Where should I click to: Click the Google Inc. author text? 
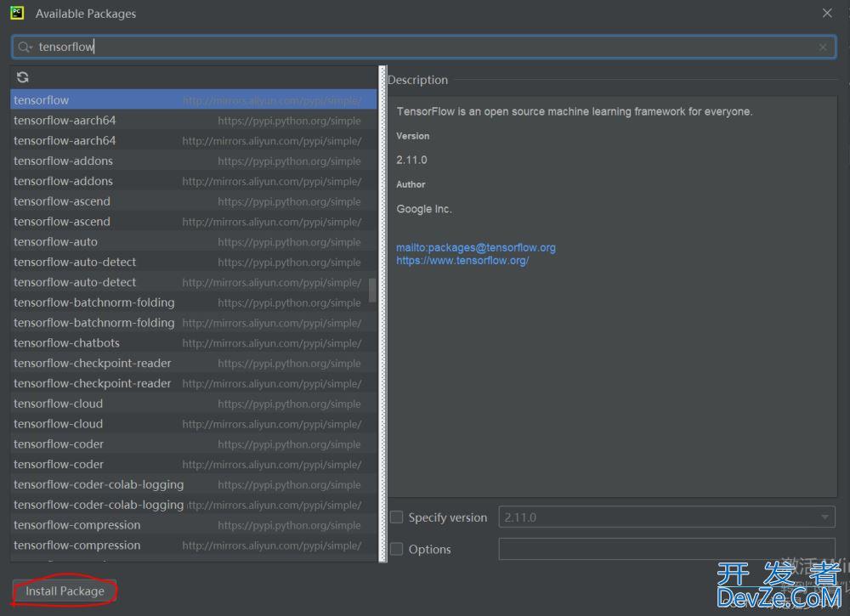point(424,209)
